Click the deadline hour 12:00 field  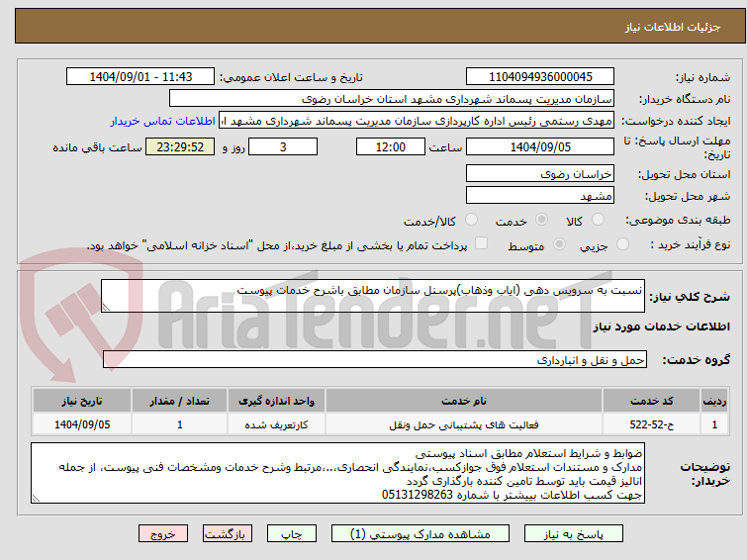[x=391, y=146]
